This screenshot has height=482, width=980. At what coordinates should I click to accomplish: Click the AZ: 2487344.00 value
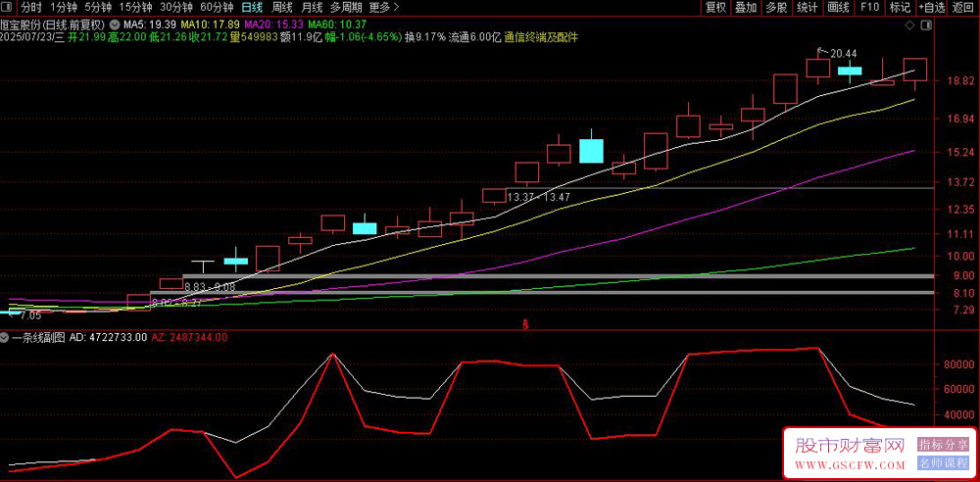[190, 337]
